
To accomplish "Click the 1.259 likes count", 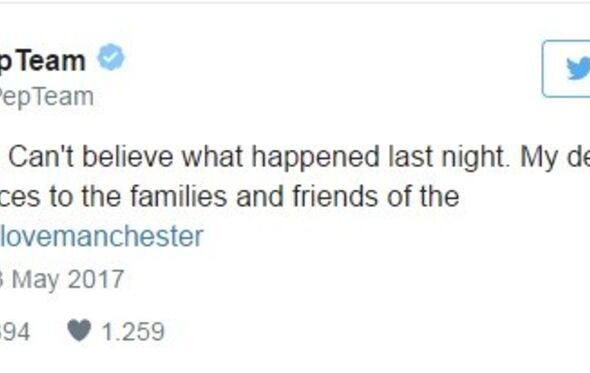I will click(x=133, y=332).
